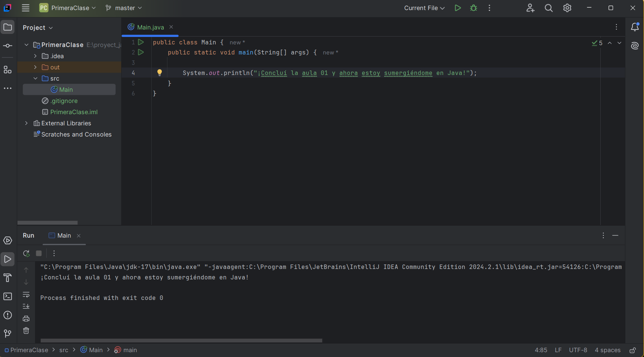
Task: Stop the running process
Action: 39,253
